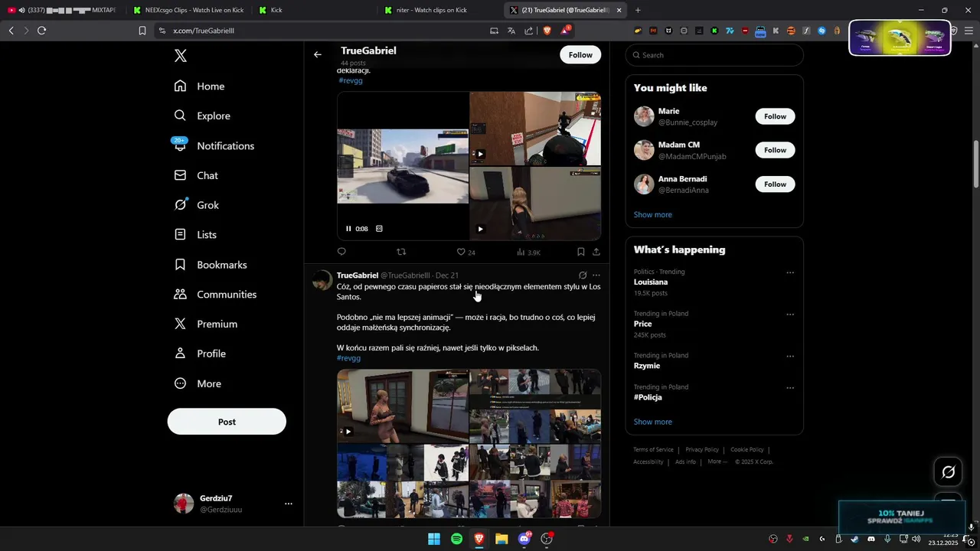Open Windows Start menu
The image size is (980, 551).
(434, 539)
